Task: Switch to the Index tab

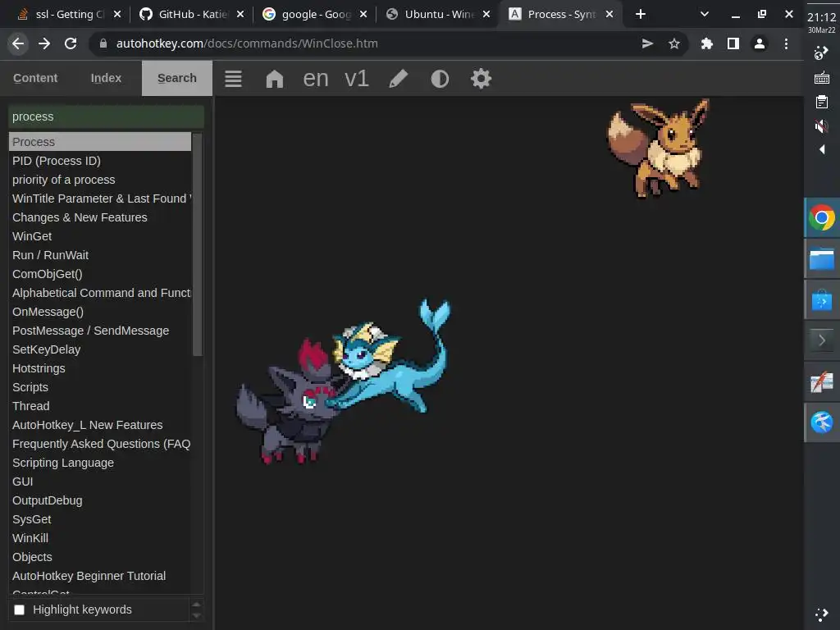Action: (x=106, y=78)
